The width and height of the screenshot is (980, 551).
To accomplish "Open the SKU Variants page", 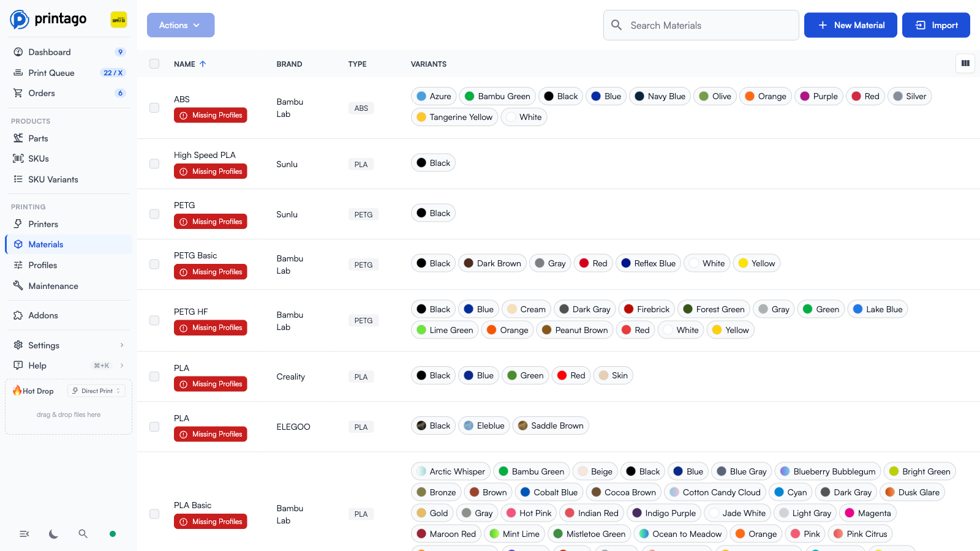I will (x=69, y=179).
